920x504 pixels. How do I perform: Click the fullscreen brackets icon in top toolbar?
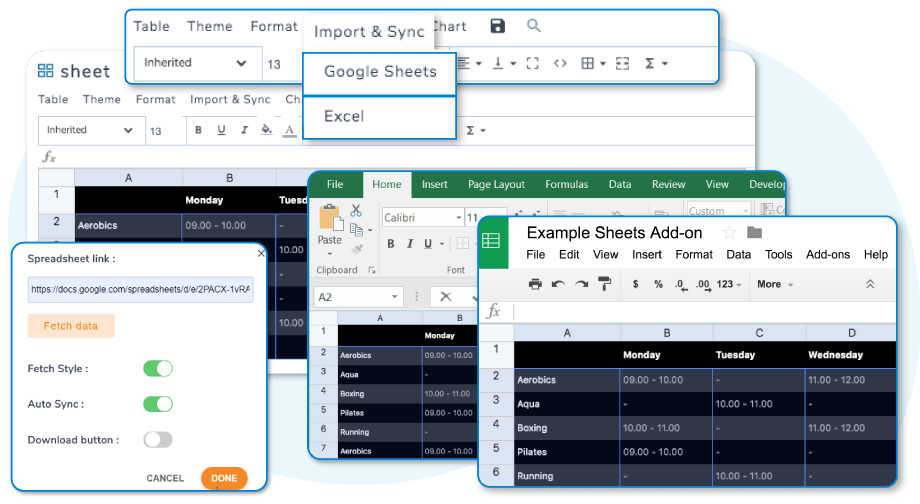click(x=533, y=63)
